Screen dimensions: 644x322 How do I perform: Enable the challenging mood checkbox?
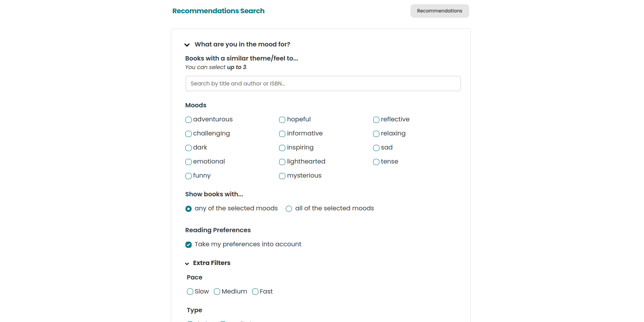click(x=189, y=134)
